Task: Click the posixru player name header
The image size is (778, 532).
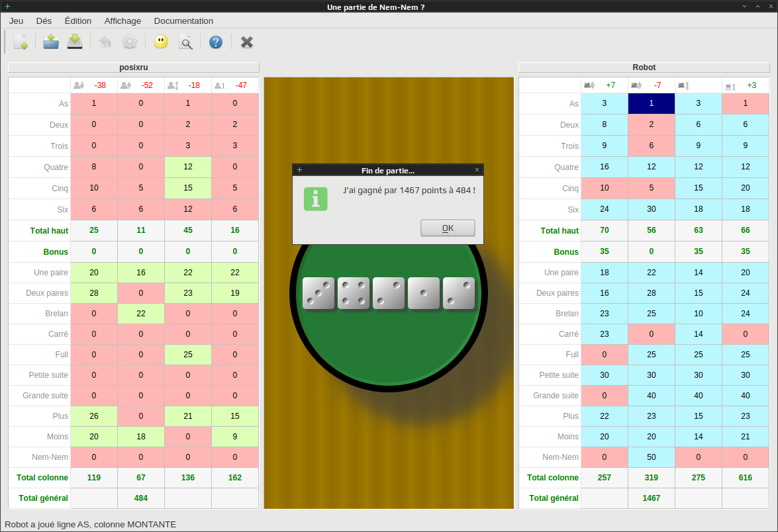Action: tap(134, 67)
